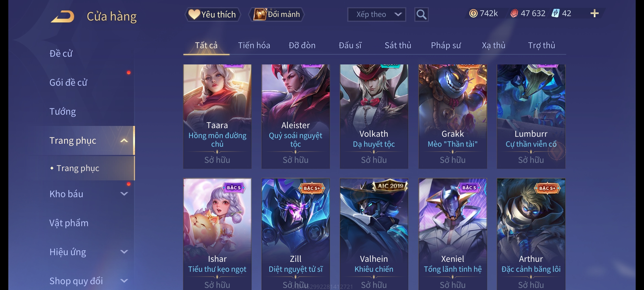This screenshot has height=290, width=644.
Task: Select the Sát thủ tab
Action: (x=398, y=45)
